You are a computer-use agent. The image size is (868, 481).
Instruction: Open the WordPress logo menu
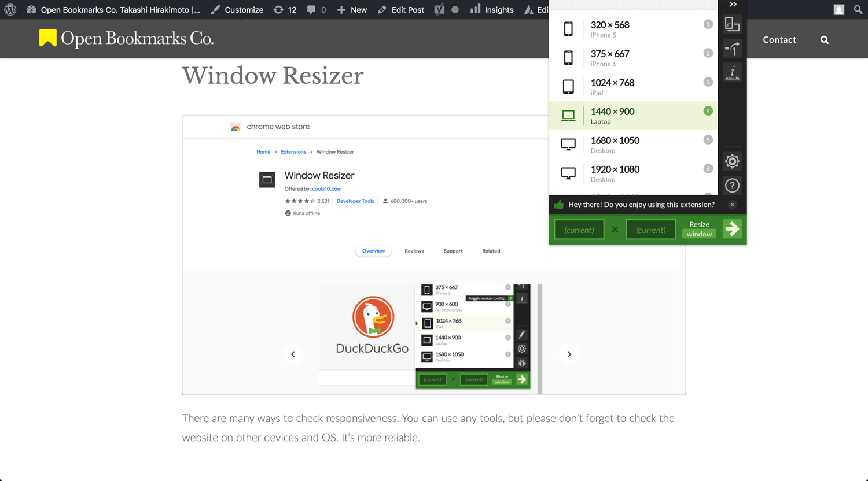click(x=10, y=10)
